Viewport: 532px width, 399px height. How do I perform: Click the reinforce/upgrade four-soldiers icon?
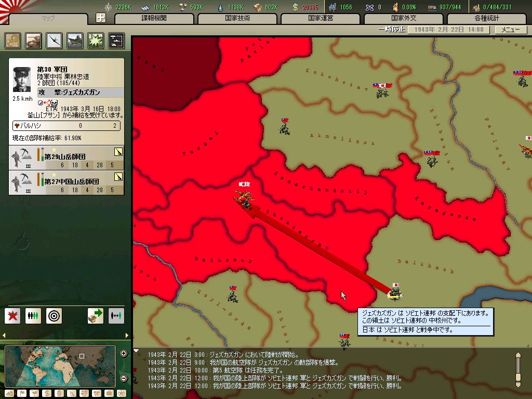(33, 316)
